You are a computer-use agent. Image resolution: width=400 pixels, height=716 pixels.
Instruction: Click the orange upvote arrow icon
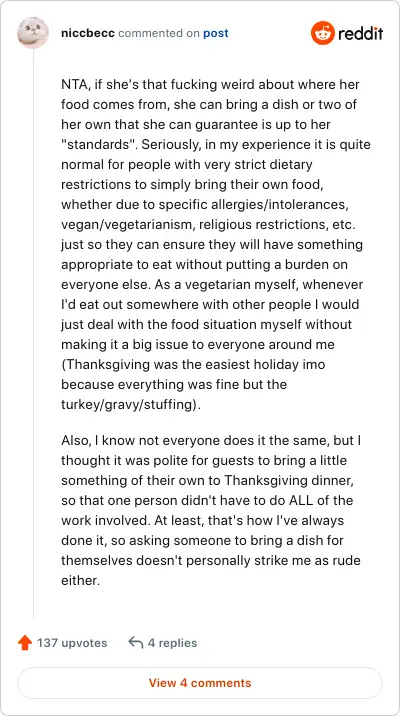tap(25, 643)
